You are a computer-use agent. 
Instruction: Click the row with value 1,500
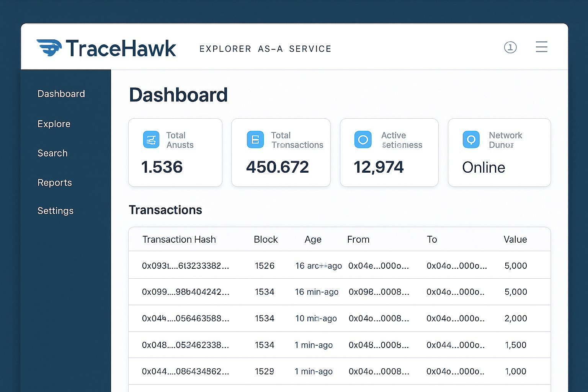340,345
